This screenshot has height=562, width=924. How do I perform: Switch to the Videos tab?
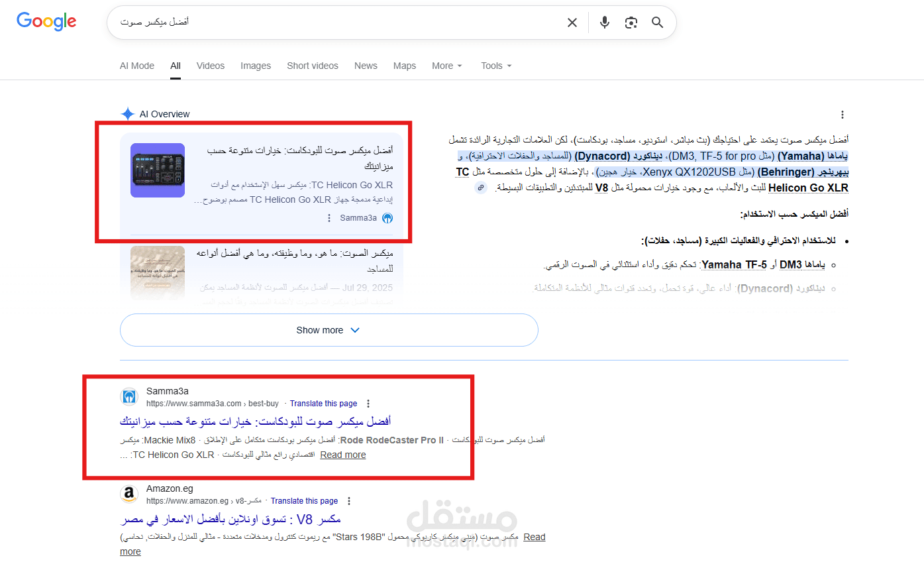tap(211, 66)
